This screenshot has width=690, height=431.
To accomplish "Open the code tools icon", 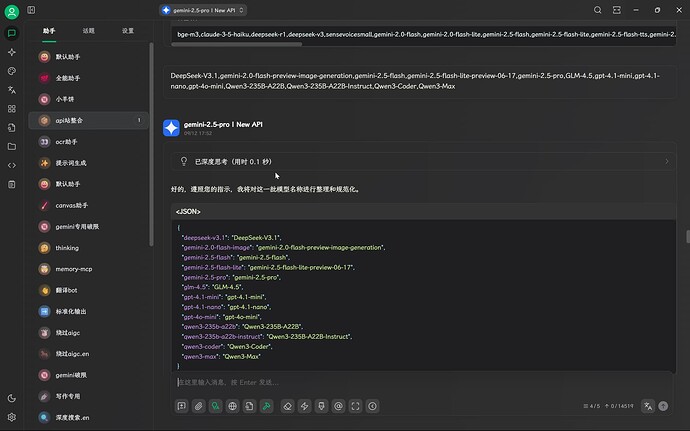I will [x=12, y=166].
